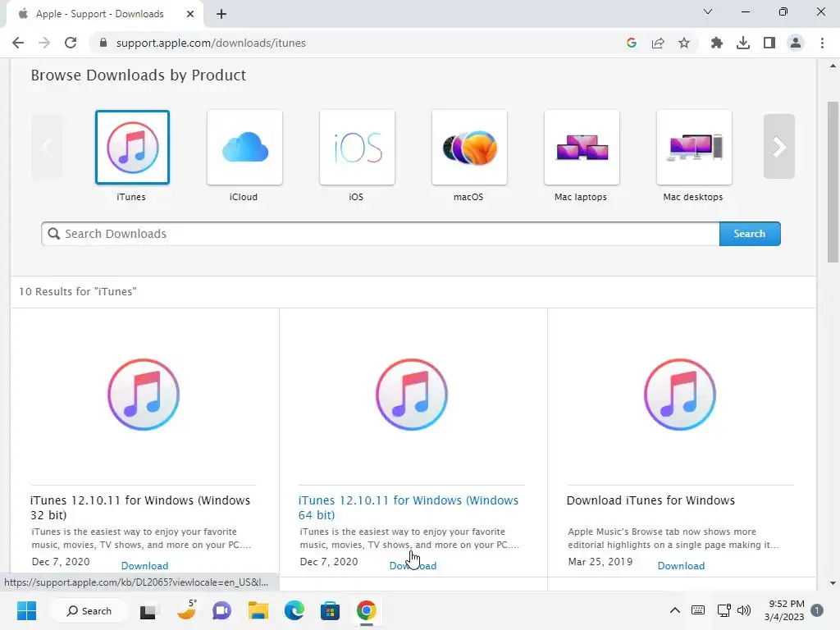Open Chrome profile avatar
The height and width of the screenshot is (630, 840).
(796, 43)
